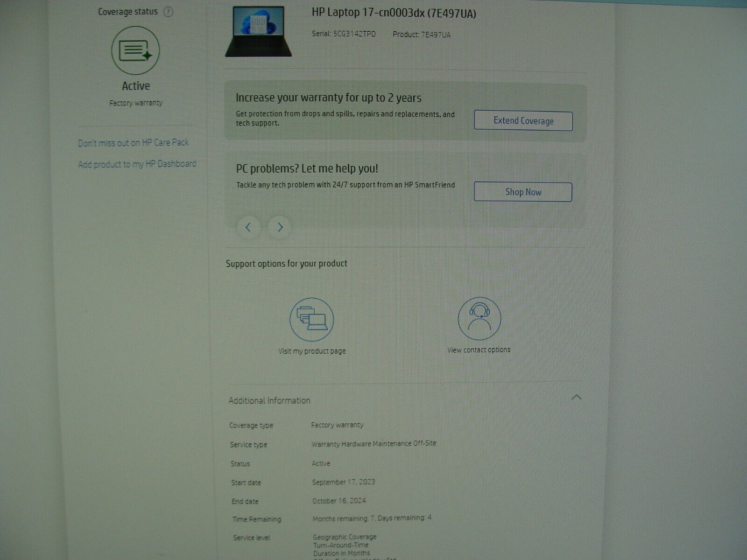Select the serial number 5CG3142TPD text
Image resolution: width=747 pixels, height=560 pixels.
[354, 34]
